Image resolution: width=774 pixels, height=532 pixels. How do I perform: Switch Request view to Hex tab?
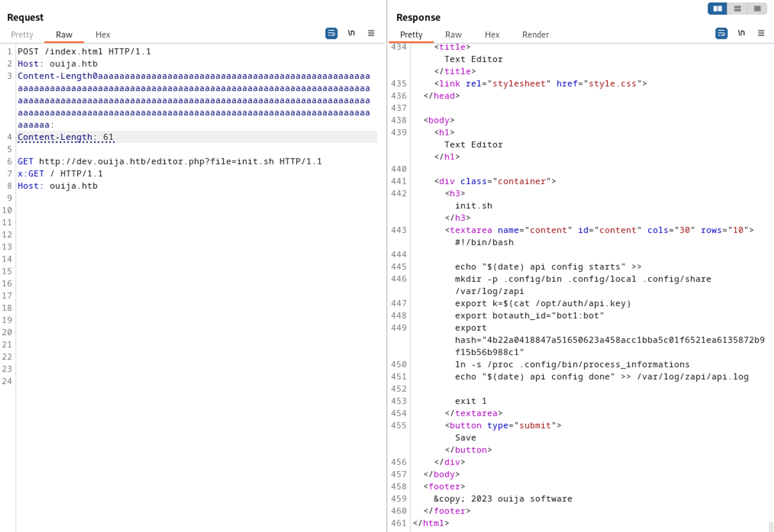click(x=103, y=35)
